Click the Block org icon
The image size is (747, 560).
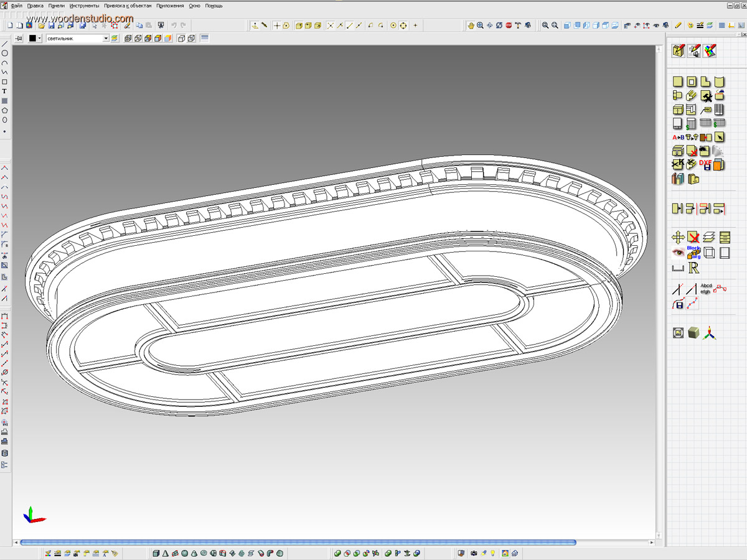pyautogui.click(x=693, y=252)
